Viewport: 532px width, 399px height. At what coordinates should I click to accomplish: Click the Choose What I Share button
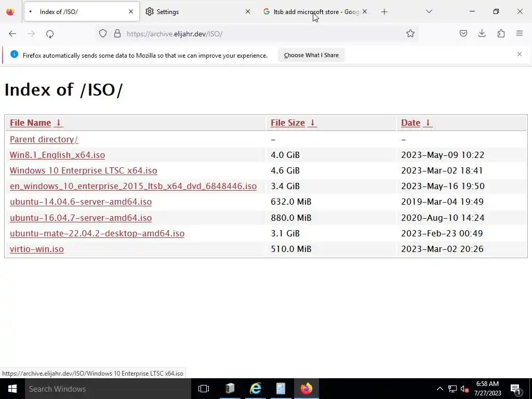311,55
